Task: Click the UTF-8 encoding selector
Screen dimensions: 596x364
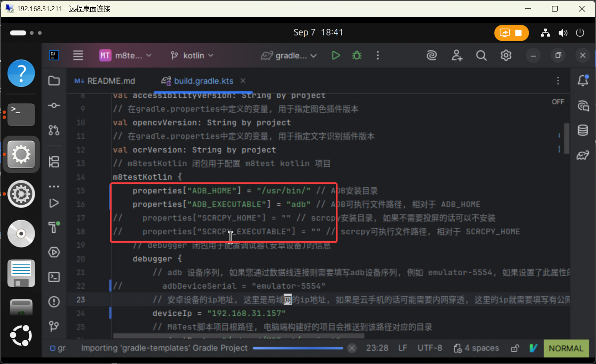Action: click(429, 348)
